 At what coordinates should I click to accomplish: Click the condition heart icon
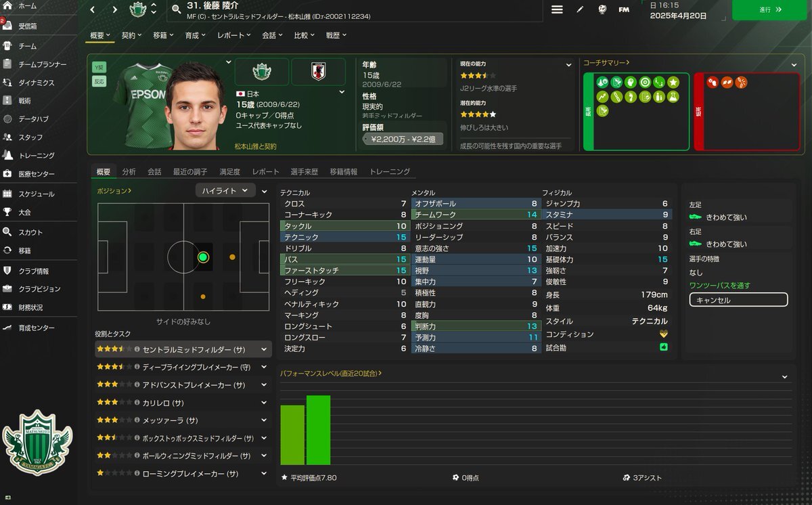664,334
